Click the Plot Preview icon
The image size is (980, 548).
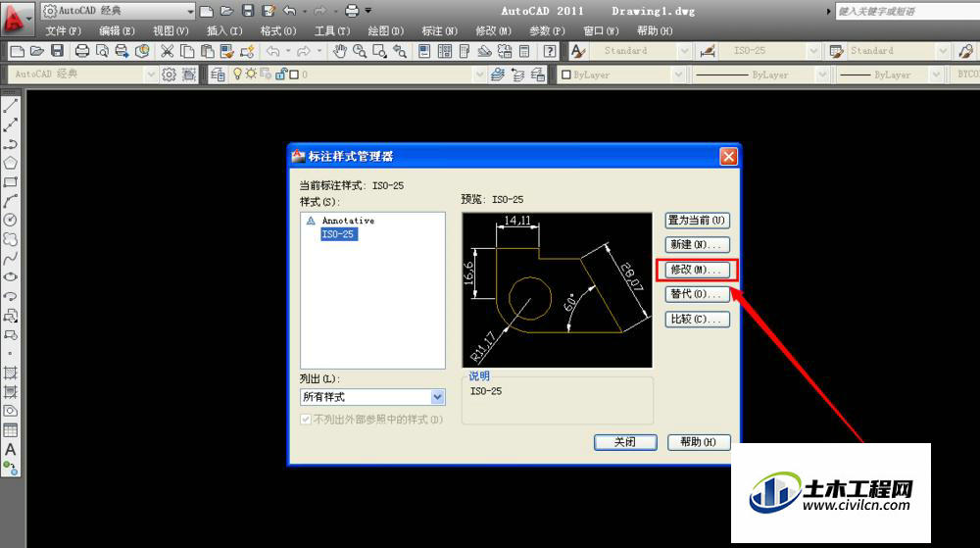click(102, 51)
